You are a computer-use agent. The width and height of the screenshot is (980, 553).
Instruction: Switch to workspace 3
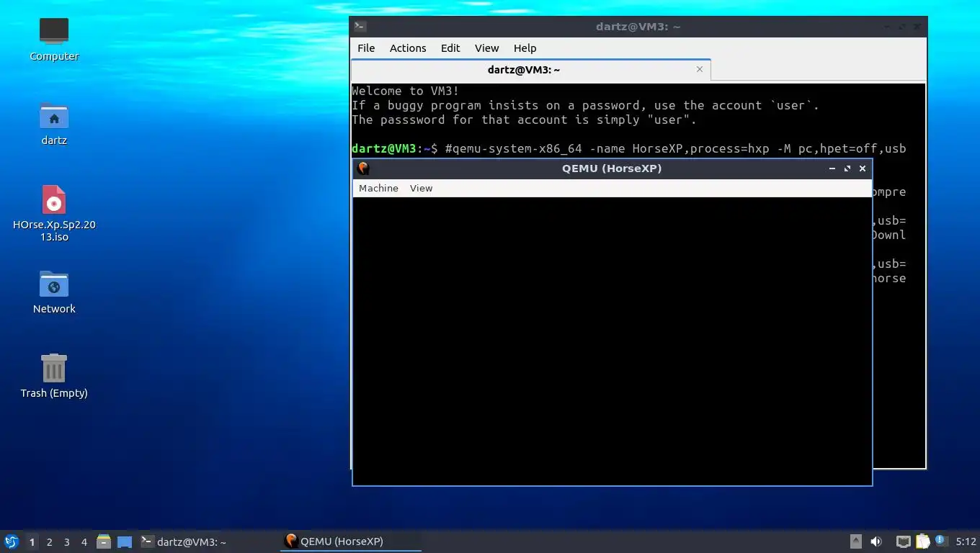pos(67,541)
